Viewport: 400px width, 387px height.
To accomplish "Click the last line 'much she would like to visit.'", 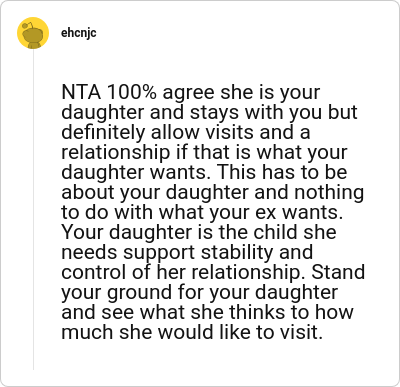I will [192, 332].
